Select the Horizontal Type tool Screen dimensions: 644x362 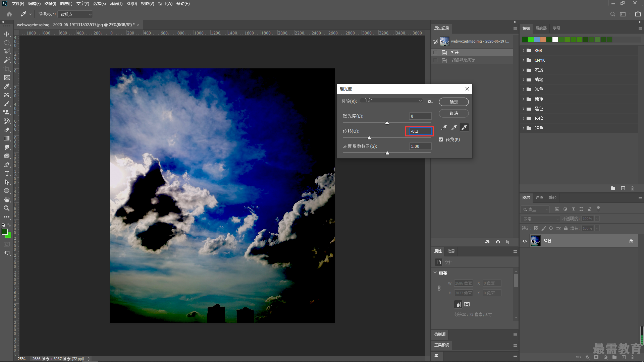pos(7,173)
